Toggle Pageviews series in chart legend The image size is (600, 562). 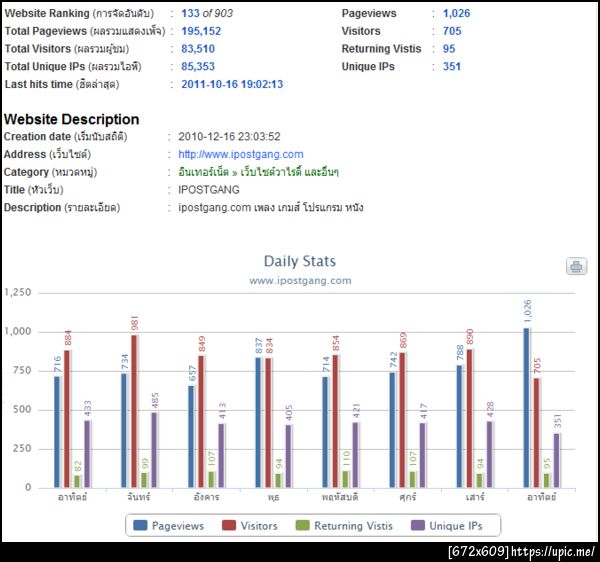[x=168, y=525]
